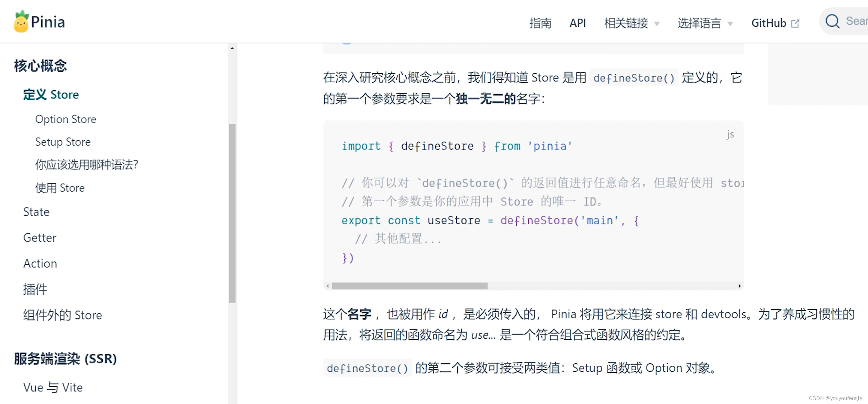
Task: Click code block scroll left arrow
Action: (x=327, y=286)
